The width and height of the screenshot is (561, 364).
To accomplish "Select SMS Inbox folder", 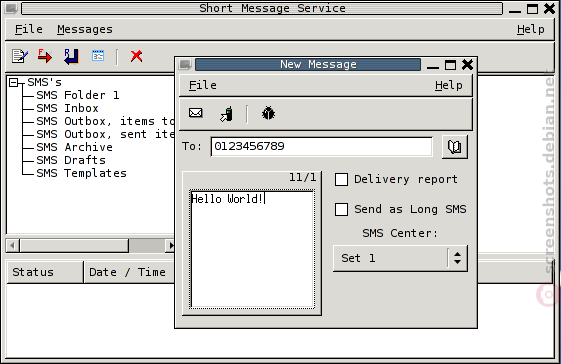I will [67, 108].
